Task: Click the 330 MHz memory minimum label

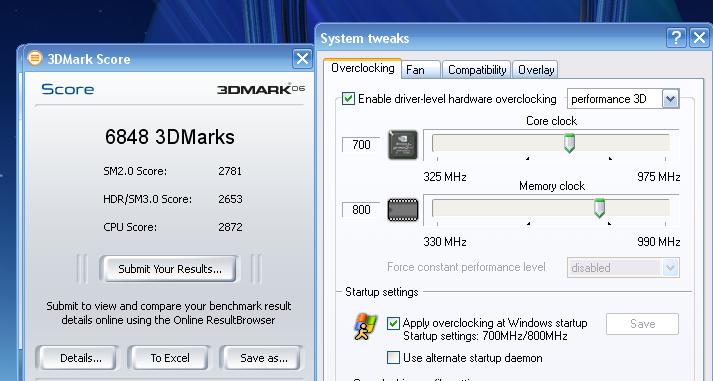Action: coord(445,241)
